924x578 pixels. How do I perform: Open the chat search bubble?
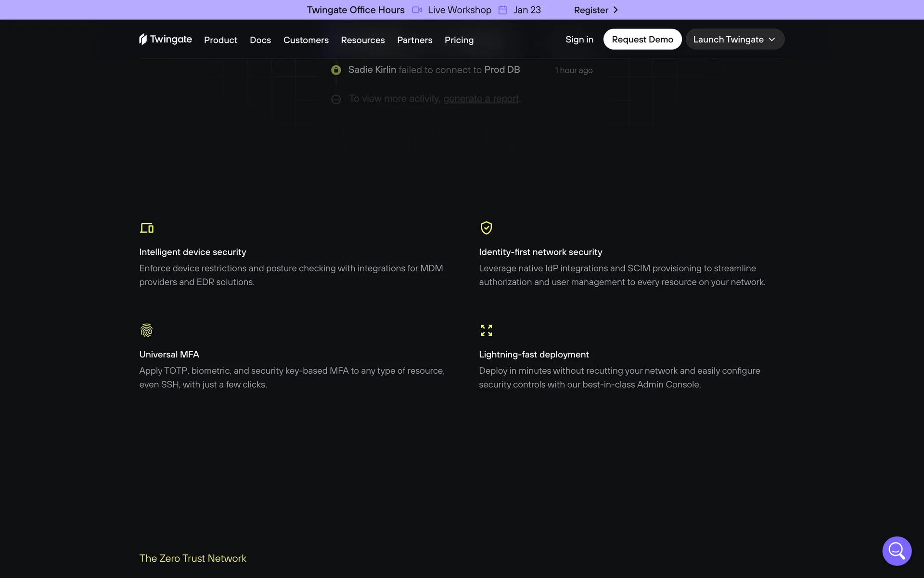(897, 551)
